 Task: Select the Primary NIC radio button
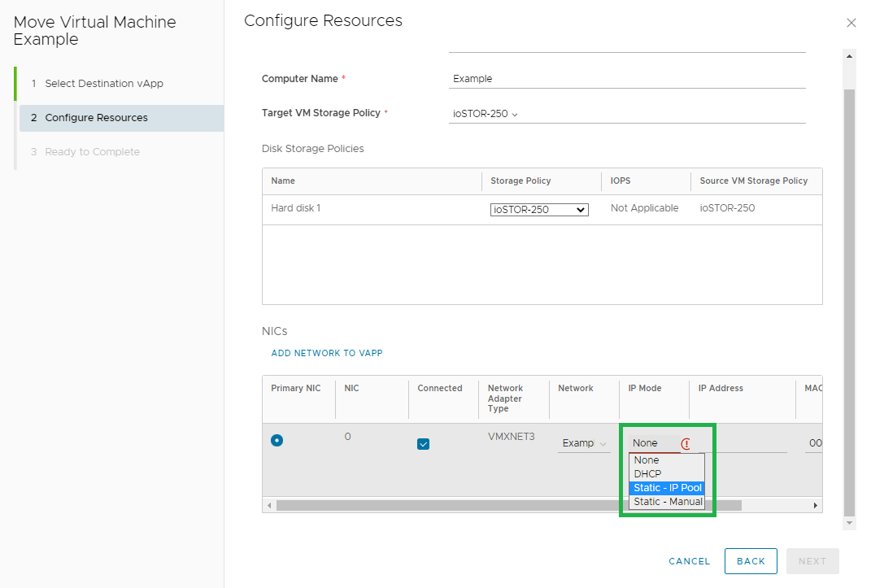pos(277,440)
